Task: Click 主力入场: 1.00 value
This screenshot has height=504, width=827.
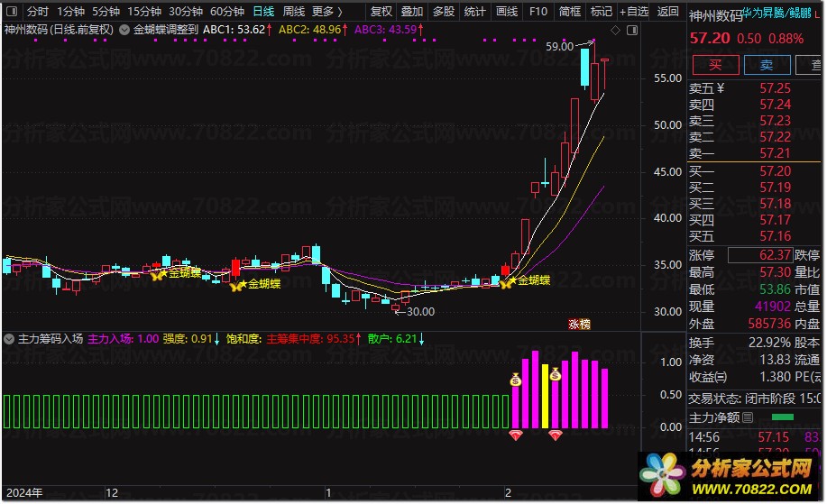Action: (x=123, y=338)
